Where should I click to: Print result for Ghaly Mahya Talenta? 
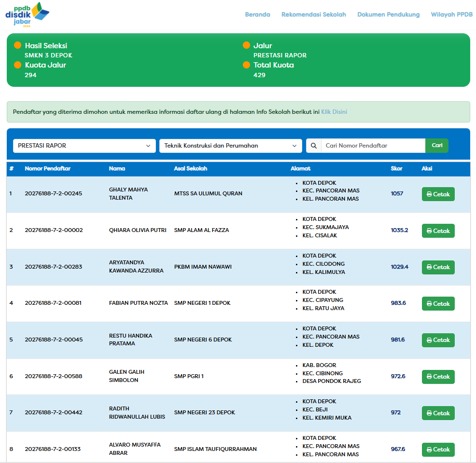[438, 194]
